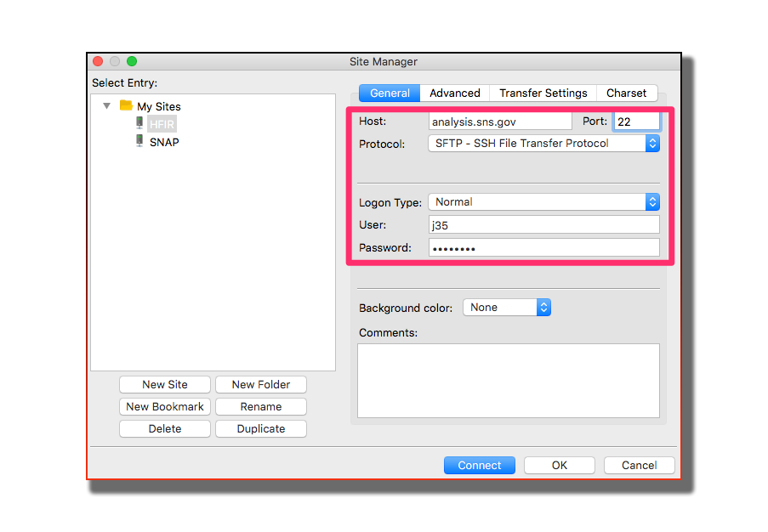
Task: Open the Logon Type dropdown
Action: coord(652,201)
